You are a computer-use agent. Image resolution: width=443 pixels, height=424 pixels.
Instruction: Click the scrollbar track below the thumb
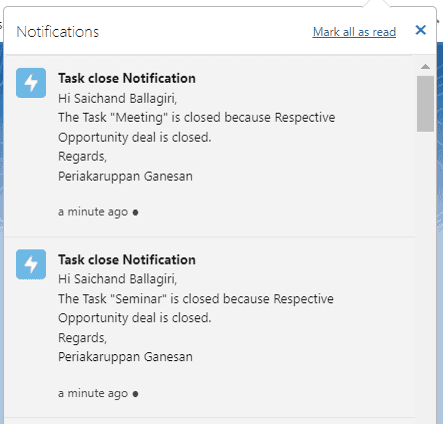coord(425,277)
